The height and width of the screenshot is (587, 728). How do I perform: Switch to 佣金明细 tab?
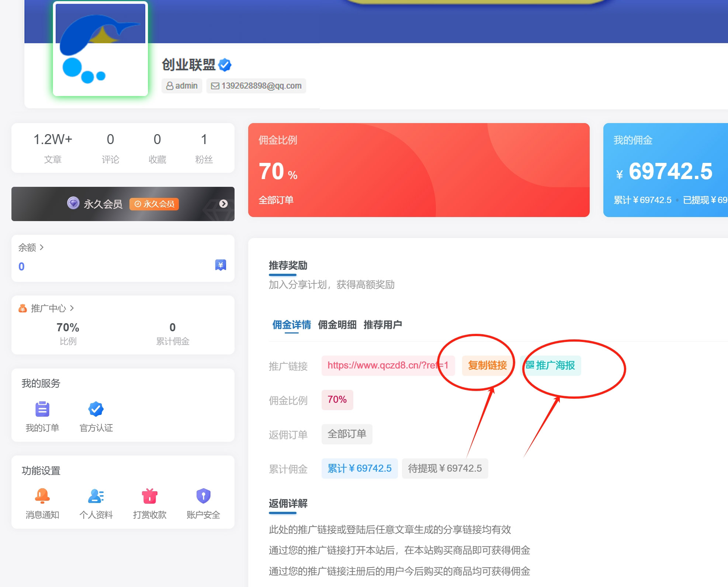coord(337,325)
